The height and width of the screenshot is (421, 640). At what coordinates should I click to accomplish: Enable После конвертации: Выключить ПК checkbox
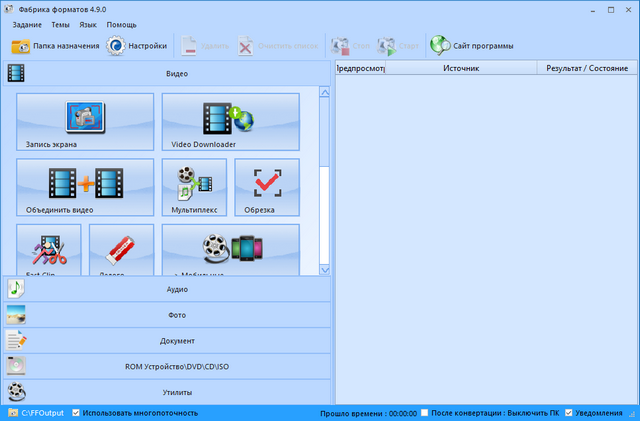426,412
